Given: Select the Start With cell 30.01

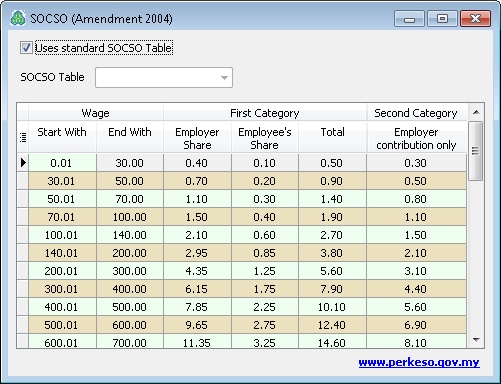Looking at the screenshot, I should coord(62,181).
